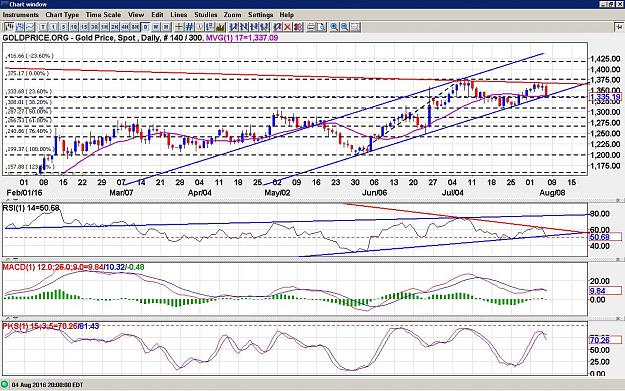This screenshot has height=391, width=625.
Task: Click the green connection status icon
Action: click(5, 385)
